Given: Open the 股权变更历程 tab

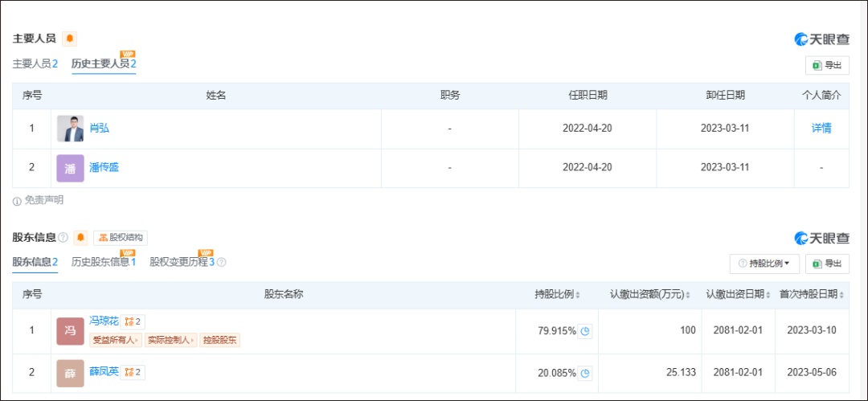Looking at the screenshot, I should pos(182,262).
